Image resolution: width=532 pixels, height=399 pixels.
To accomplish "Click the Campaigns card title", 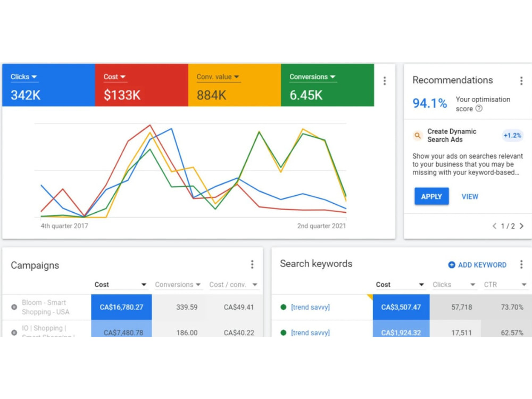I will point(35,265).
